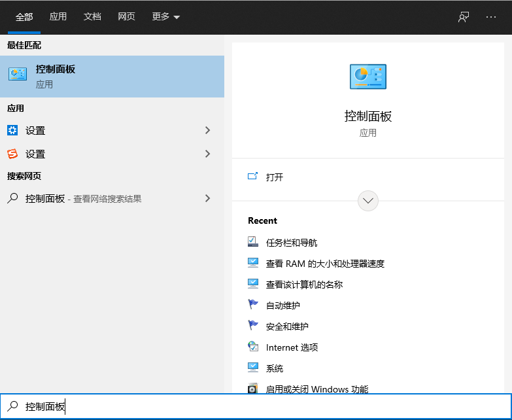Image resolution: width=512 pixels, height=420 pixels.
Task: Open 任务栏和导航 from Recent list
Action: click(291, 243)
